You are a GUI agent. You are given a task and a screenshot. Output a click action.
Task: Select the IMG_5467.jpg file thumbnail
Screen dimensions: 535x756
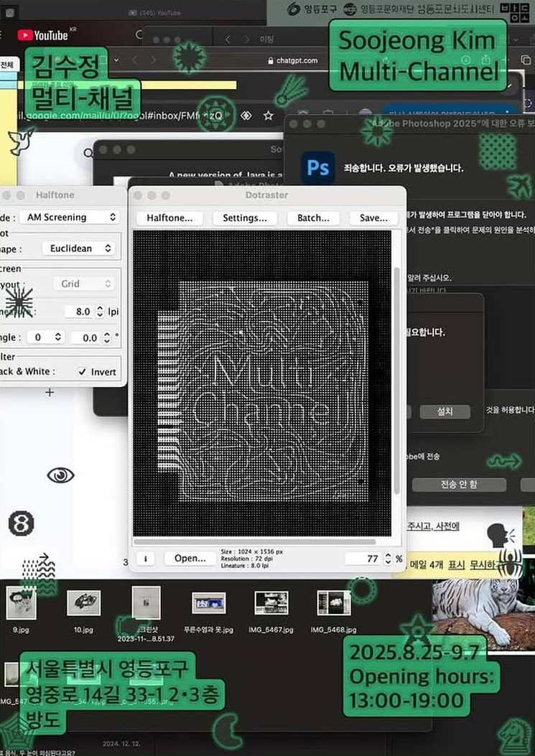[271, 602]
